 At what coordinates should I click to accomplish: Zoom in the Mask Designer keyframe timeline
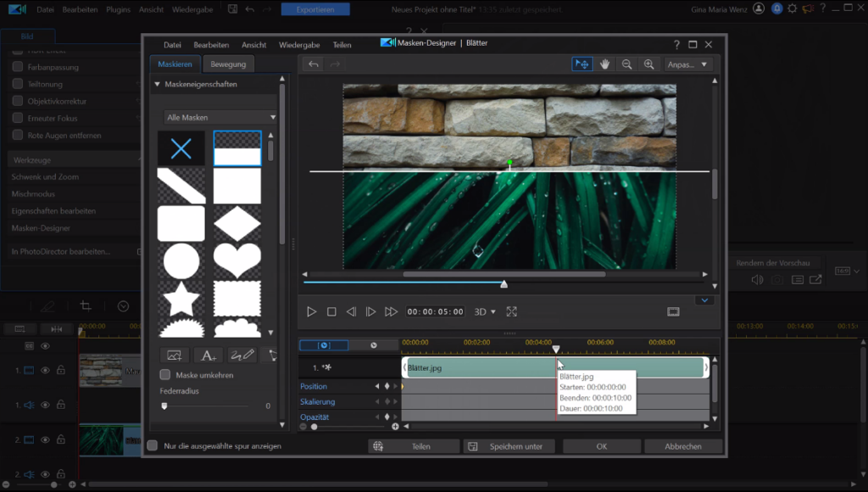(x=395, y=427)
